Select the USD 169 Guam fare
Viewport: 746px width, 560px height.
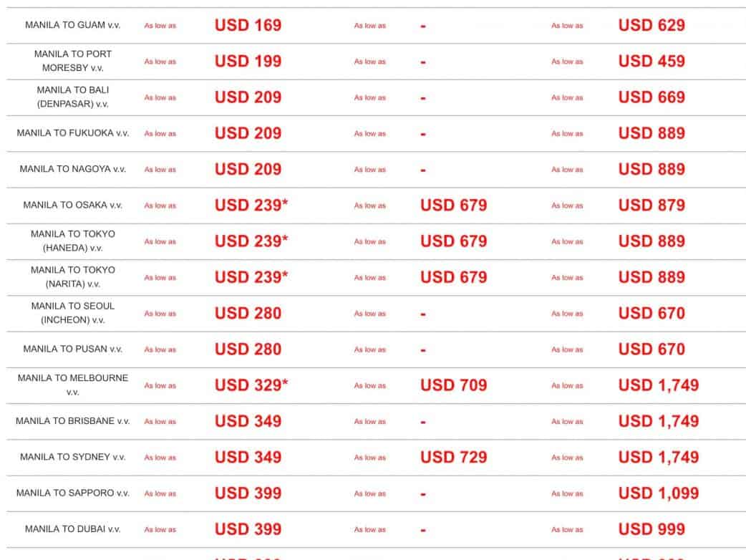point(248,26)
